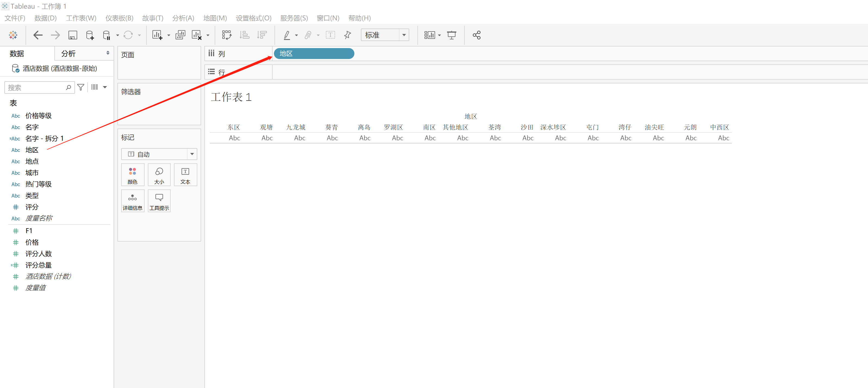This screenshot has height=388, width=868.
Task: Toggle the pin fix axes icon
Action: pos(347,35)
